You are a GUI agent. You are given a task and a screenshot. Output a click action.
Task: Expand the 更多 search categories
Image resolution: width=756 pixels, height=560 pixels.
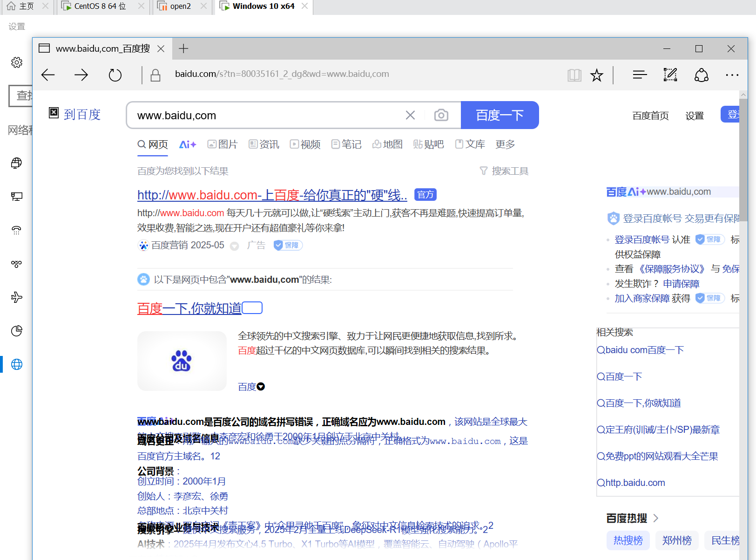pyautogui.click(x=506, y=144)
